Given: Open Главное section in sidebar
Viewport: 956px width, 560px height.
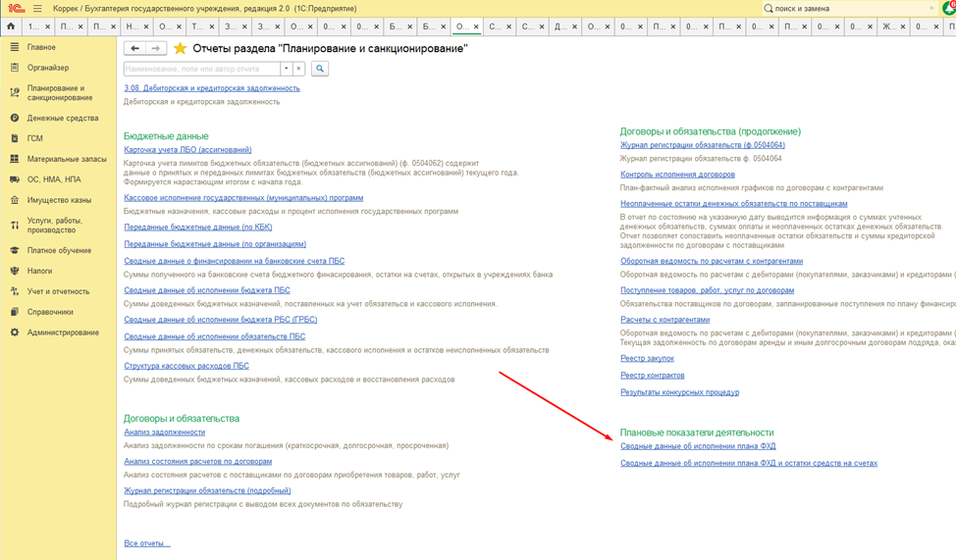Looking at the screenshot, I should click(x=41, y=47).
